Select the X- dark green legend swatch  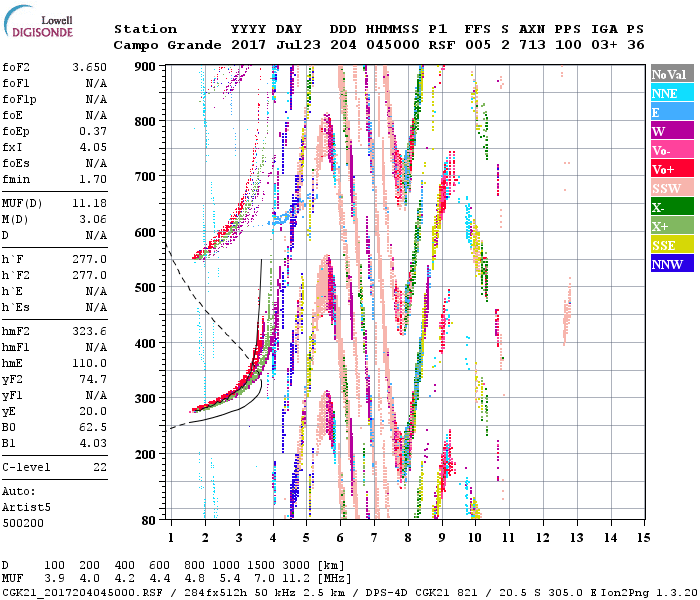(x=672, y=207)
